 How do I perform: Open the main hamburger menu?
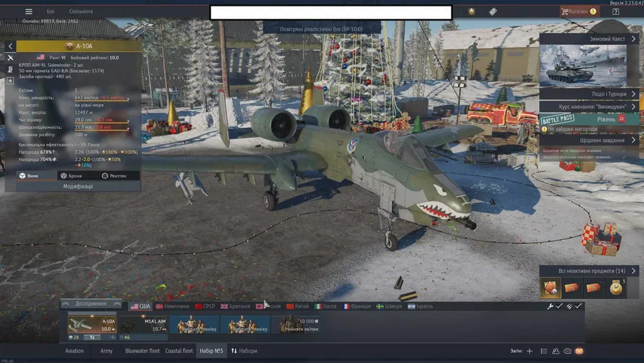[x=28, y=12]
